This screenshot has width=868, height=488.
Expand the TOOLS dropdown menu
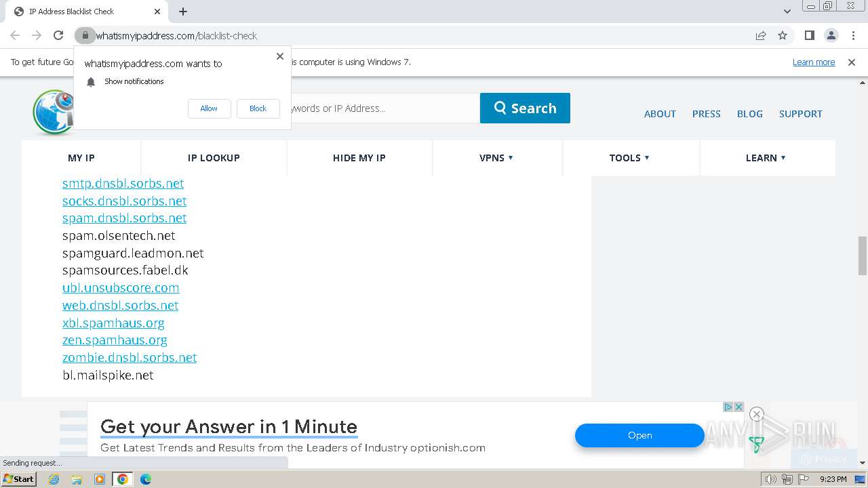(629, 158)
